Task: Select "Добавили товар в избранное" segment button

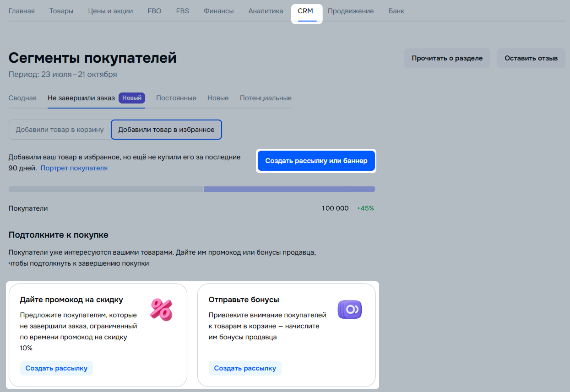Action: coord(166,130)
